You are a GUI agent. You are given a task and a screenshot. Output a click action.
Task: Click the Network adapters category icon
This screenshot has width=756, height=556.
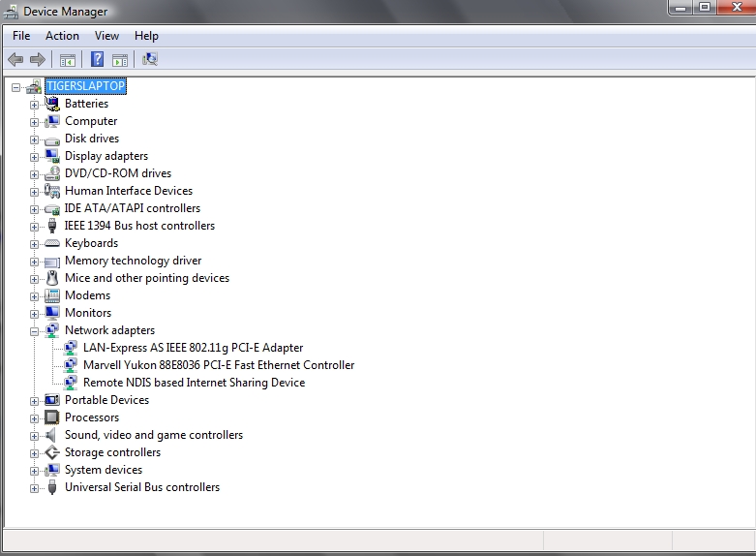[52, 330]
